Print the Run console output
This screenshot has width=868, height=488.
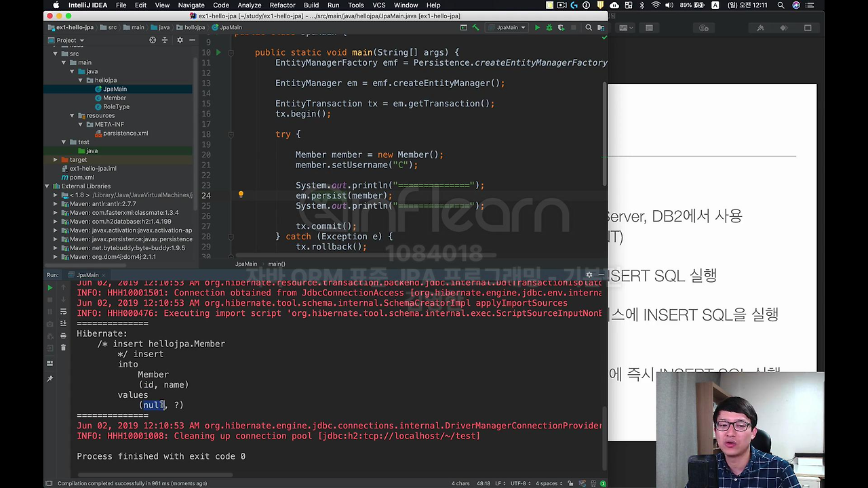pos(63,335)
